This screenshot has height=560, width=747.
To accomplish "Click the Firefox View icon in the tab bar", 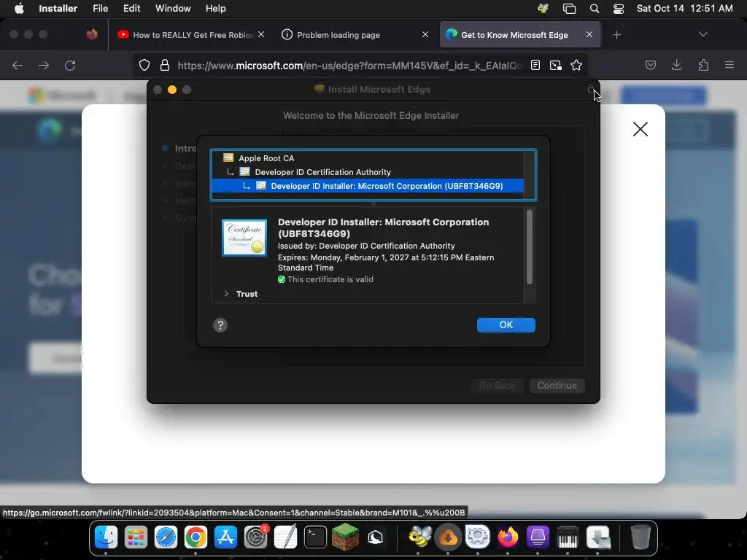I will 92,34.
